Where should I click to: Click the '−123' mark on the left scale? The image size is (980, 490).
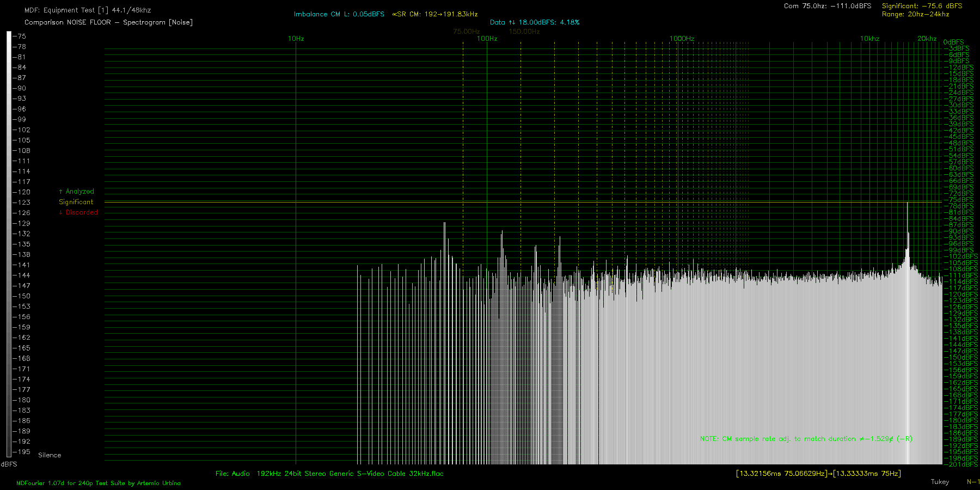[22, 203]
